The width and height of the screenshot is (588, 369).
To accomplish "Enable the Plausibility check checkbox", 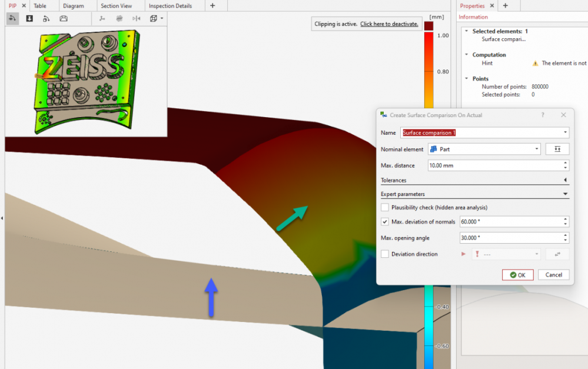I will [x=385, y=207].
